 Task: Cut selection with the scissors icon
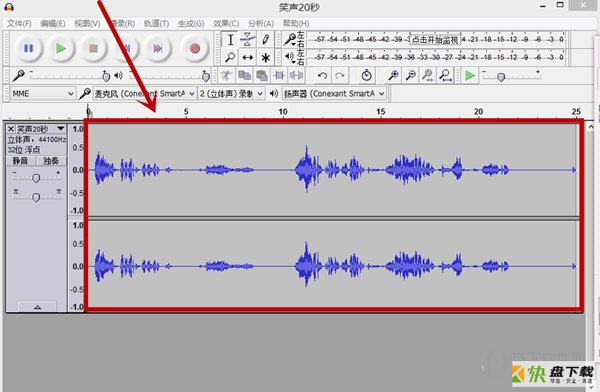[227, 76]
